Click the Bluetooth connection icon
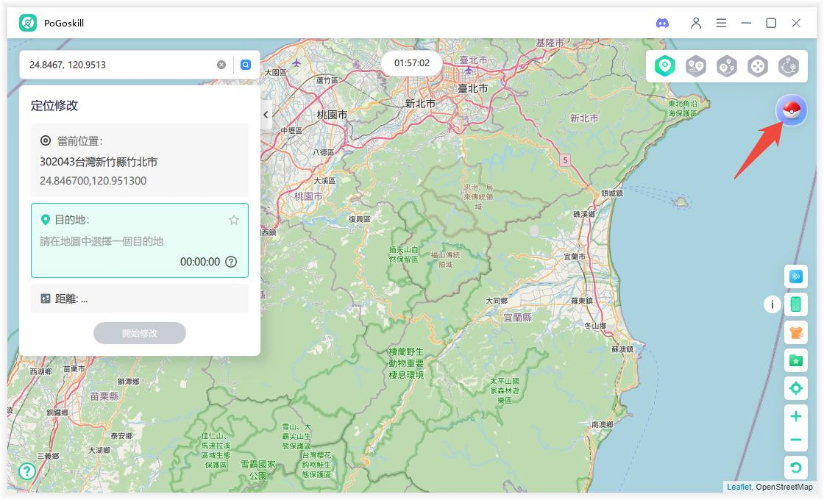Screen dimensions: 824x500 click(x=796, y=276)
